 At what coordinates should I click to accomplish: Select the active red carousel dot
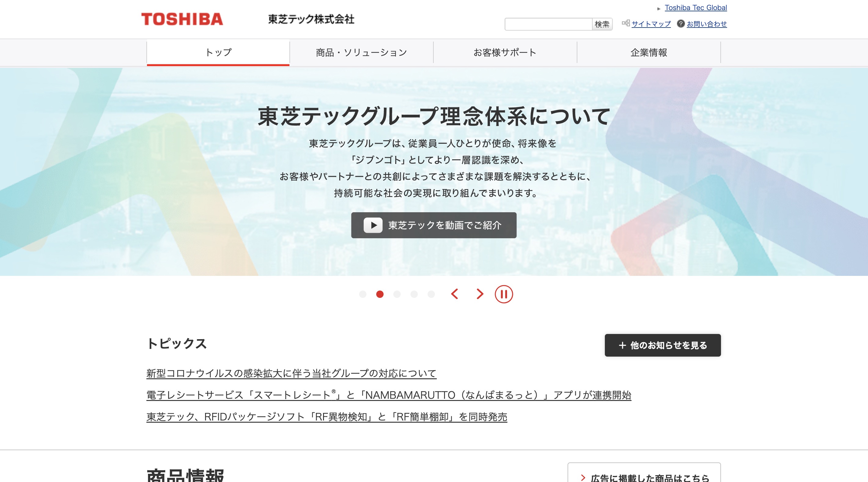pos(380,294)
